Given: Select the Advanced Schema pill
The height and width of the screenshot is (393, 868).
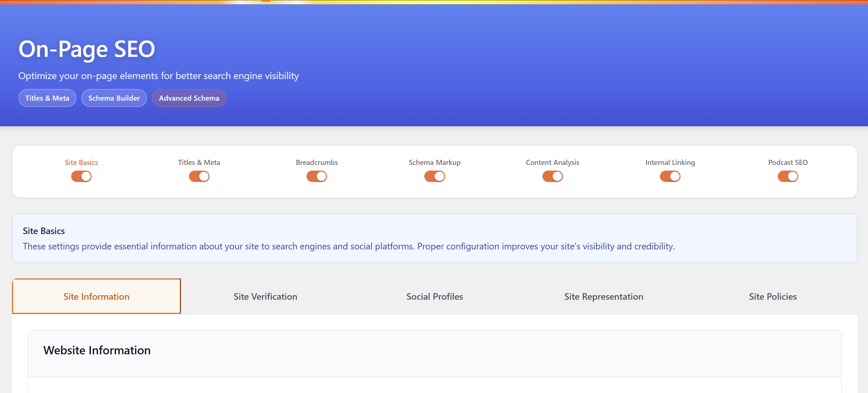Looking at the screenshot, I should tap(189, 98).
